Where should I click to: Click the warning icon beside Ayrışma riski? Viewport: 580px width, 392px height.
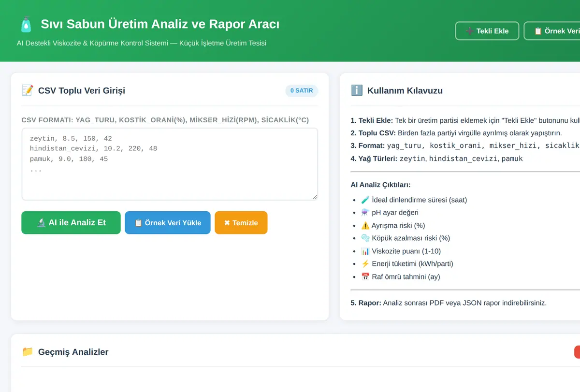point(365,225)
